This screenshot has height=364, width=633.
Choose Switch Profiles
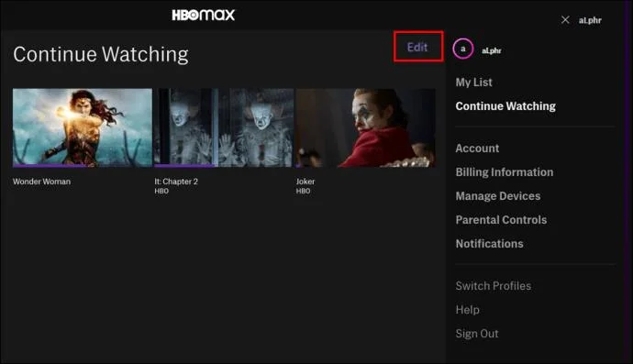493,286
